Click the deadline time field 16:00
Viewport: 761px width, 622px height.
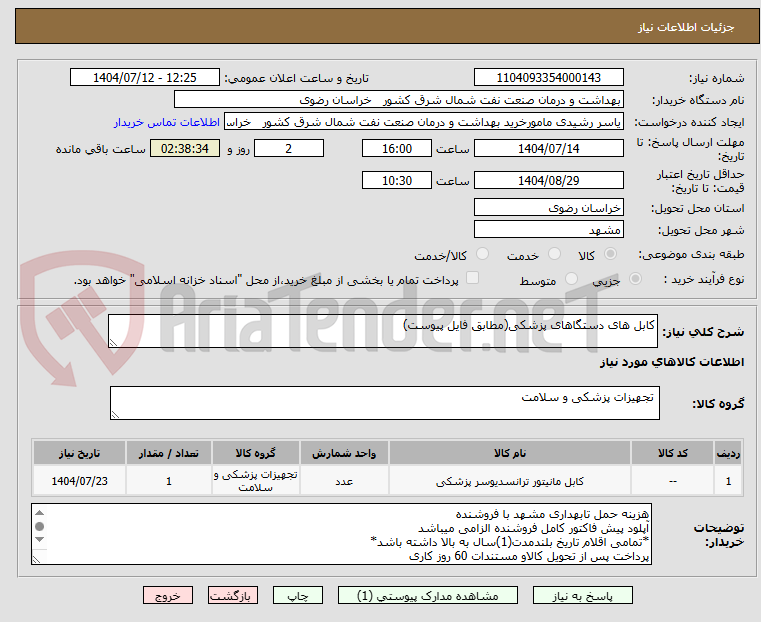[397, 148]
